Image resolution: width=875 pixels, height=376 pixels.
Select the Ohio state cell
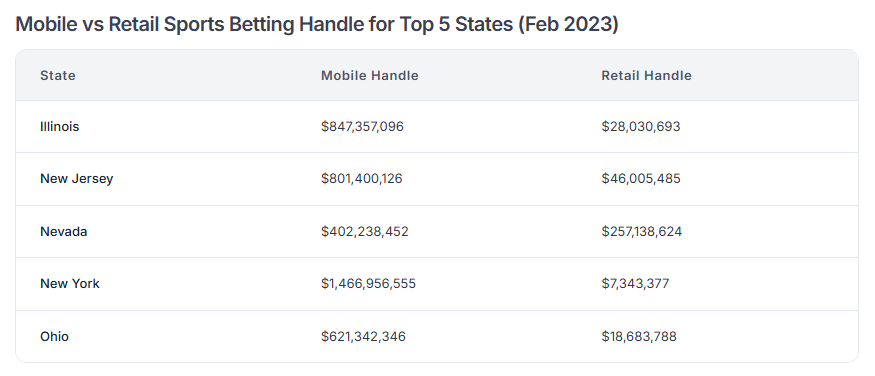pos(55,336)
